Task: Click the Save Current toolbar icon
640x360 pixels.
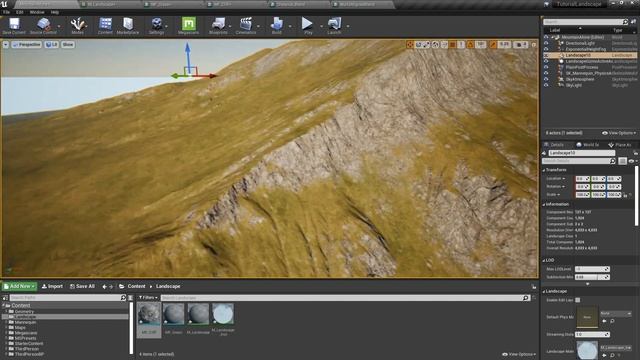Action: (14, 25)
